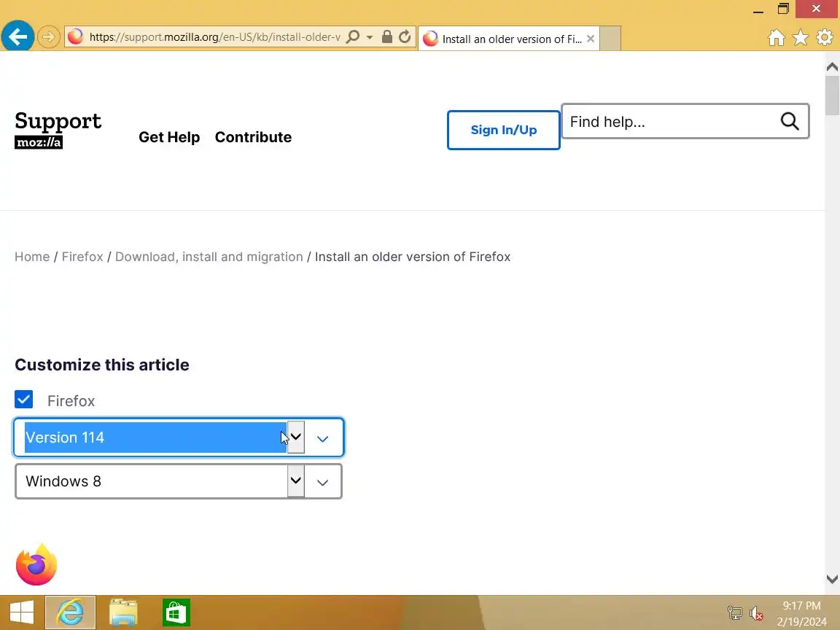Uncheck the Firefox checkbox
Image resolution: width=840 pixels, height=630 pixels.
pos(23,400)
